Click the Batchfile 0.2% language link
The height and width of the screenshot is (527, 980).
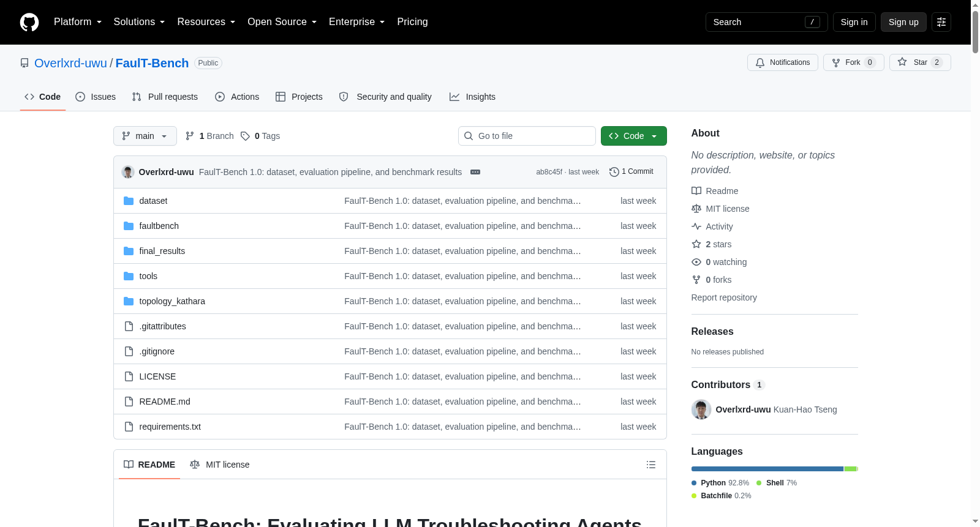[x=722, y=496]
